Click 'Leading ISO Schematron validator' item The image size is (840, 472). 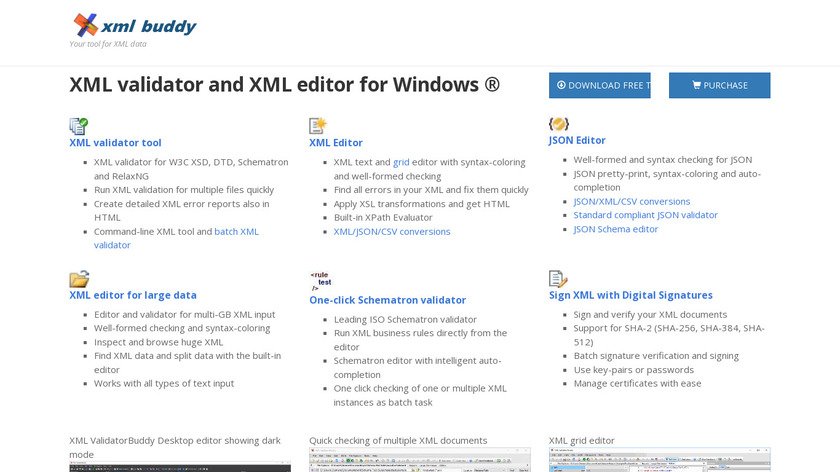405,319
